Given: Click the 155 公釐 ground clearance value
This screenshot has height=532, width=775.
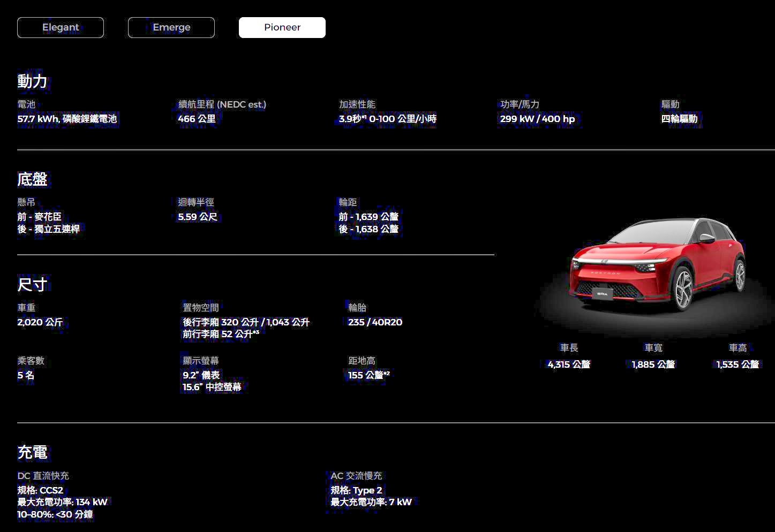Looking at the screenshot, I should (368, 375).
